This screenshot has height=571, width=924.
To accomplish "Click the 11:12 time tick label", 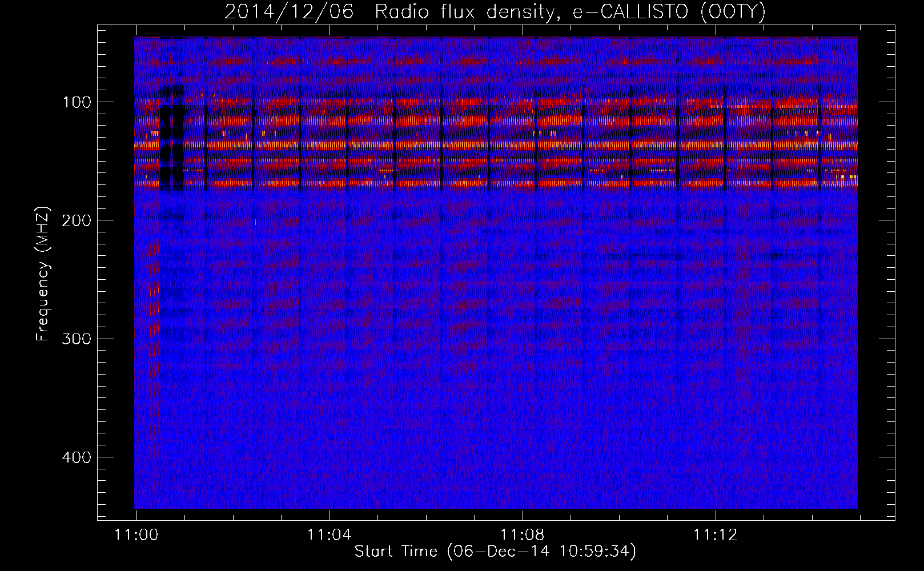I will click(715, 535).
